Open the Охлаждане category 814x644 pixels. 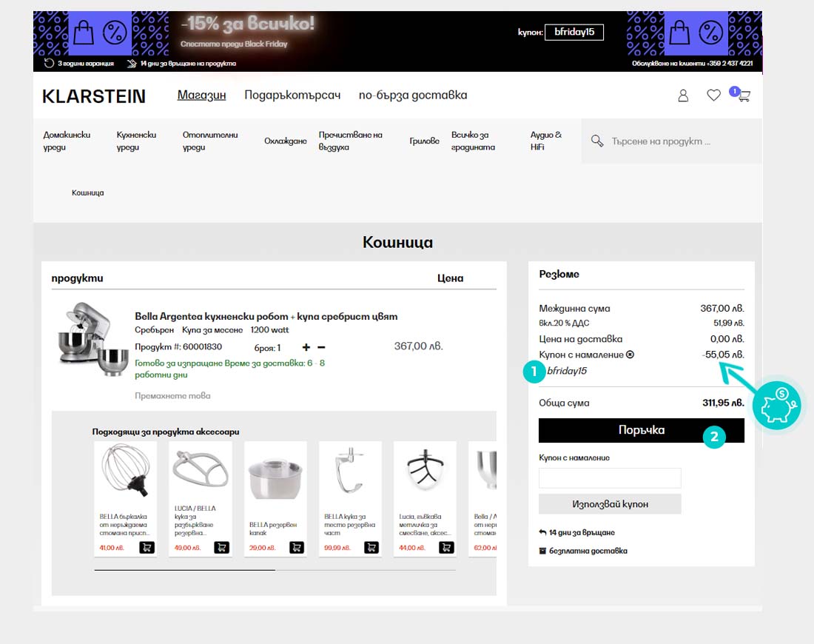[286, 141]
